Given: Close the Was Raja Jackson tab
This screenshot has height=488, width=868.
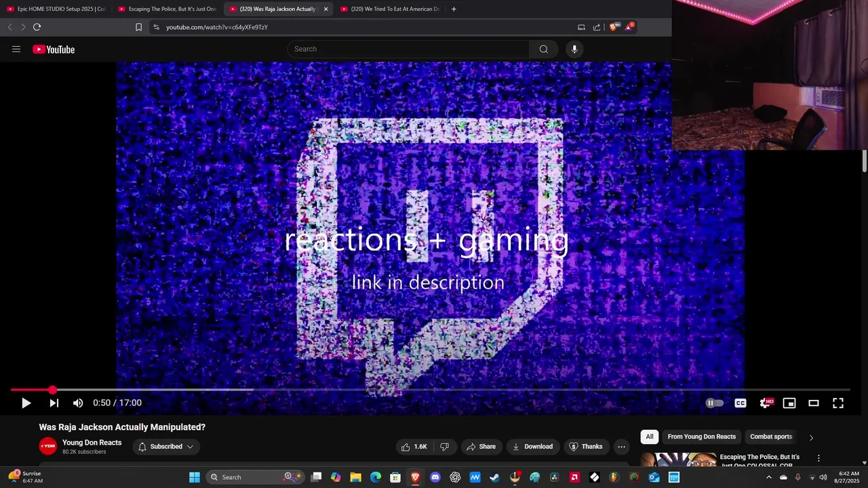Looking at the screenshot, I should click(326, 9).
